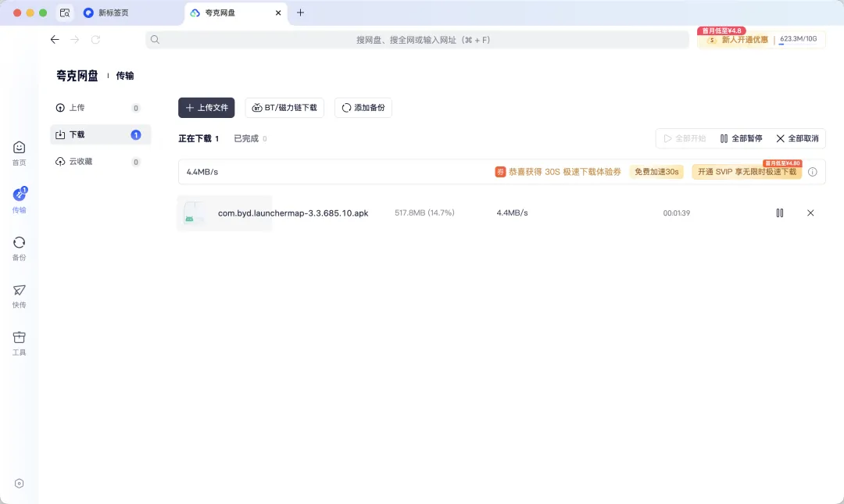The image size is (844, 504).
Task: Open the 快传 quick transfer sidebar icon
Action: click(19, 295)
